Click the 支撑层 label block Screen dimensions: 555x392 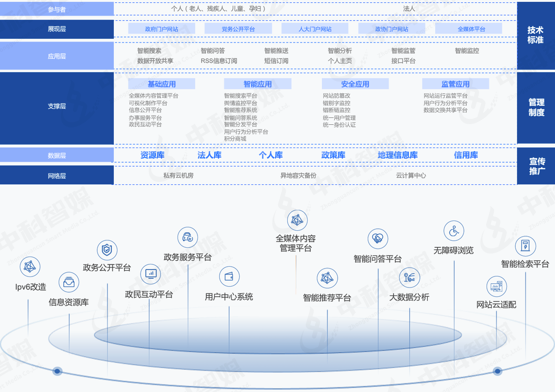tap(57, 106)
